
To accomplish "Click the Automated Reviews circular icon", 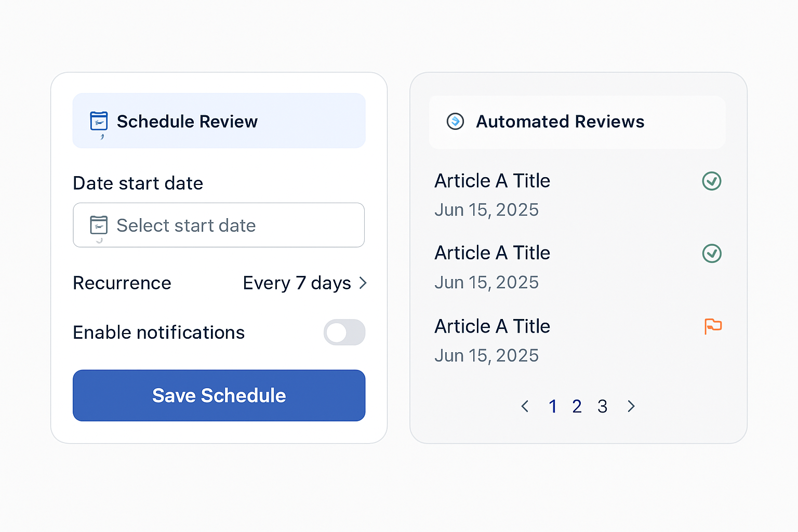I will (x=455, y=122).
